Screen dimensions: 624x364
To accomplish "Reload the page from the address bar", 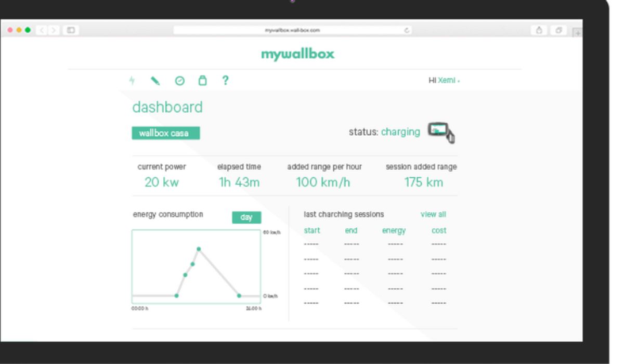I will point(406,30).
